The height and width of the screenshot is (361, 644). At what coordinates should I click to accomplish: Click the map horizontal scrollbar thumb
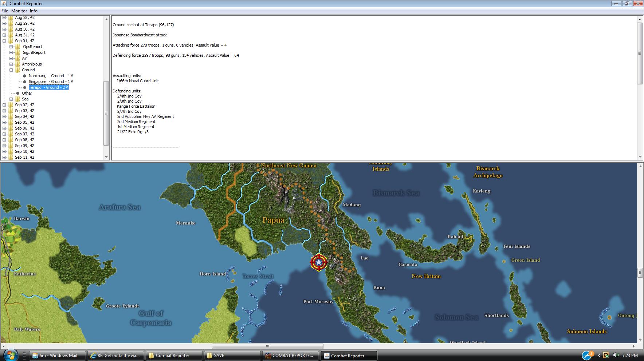point(267,346)
